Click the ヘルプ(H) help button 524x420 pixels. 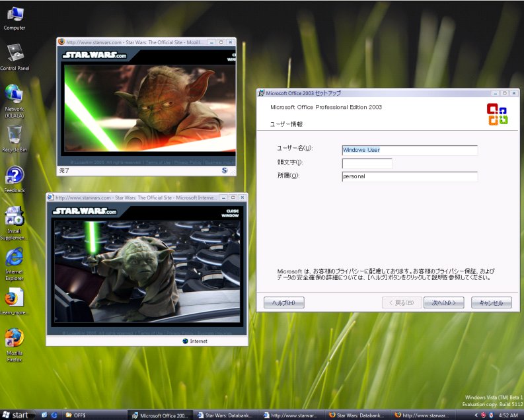point(284,302)
